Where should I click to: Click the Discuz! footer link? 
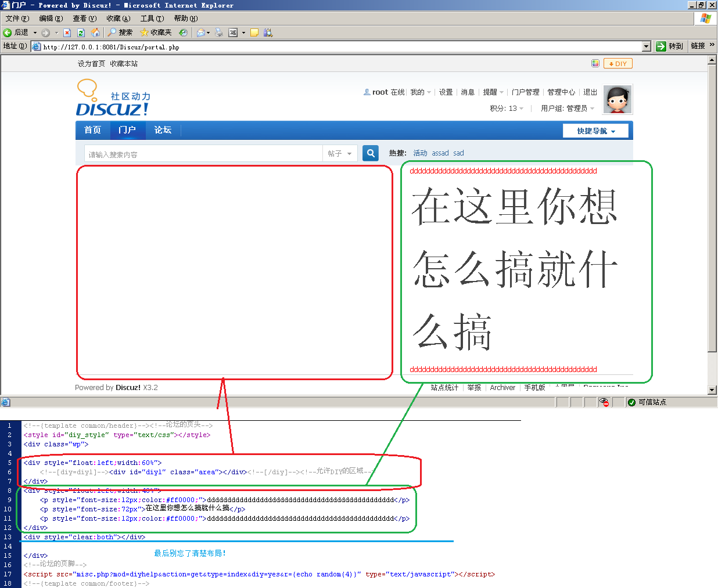coord(128,388)
